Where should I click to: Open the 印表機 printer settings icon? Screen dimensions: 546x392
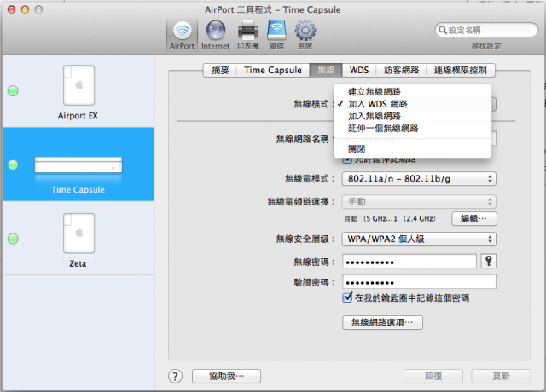[x=248, y=35]
